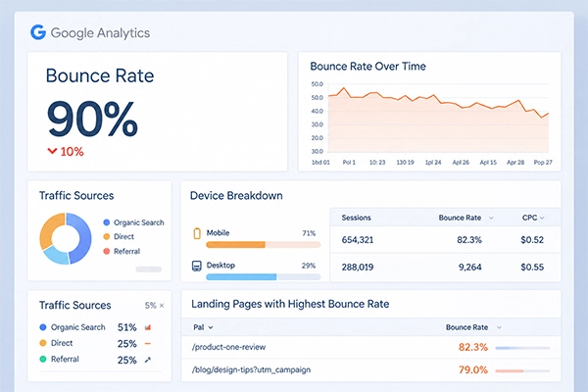Click the $0.55 CPC value
Viewport: 588px width, 392px height.
point(532,268)
